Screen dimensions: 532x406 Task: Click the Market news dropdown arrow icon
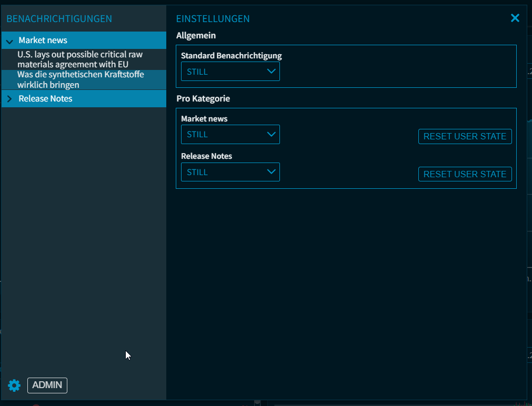pyautogui.click(x=272, y=135)
